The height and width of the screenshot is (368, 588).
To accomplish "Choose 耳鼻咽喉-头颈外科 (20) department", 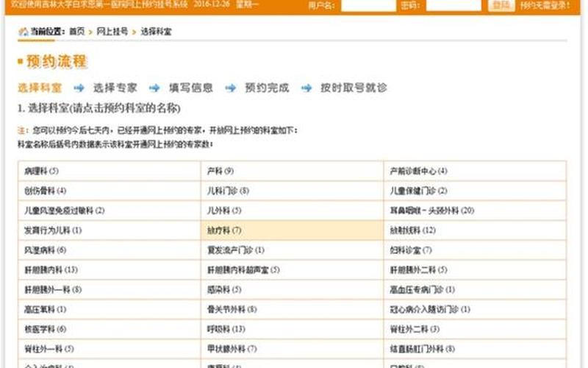I will coord(432,210).
